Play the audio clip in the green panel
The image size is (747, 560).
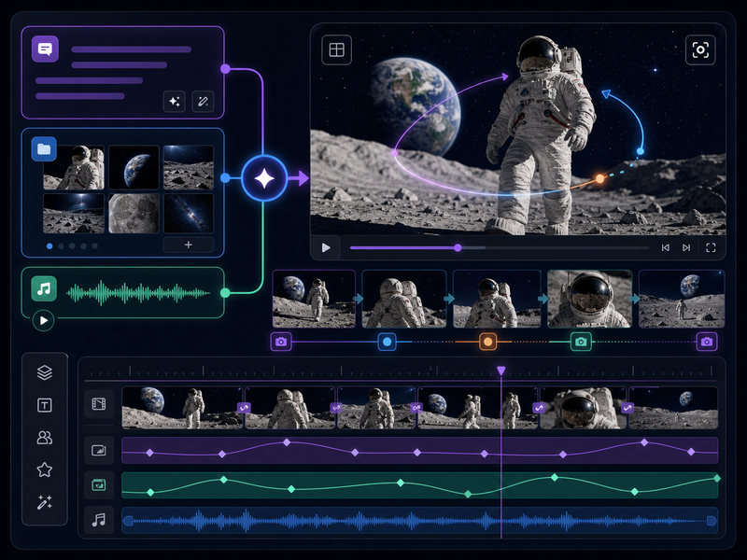(x=43, y=320)
